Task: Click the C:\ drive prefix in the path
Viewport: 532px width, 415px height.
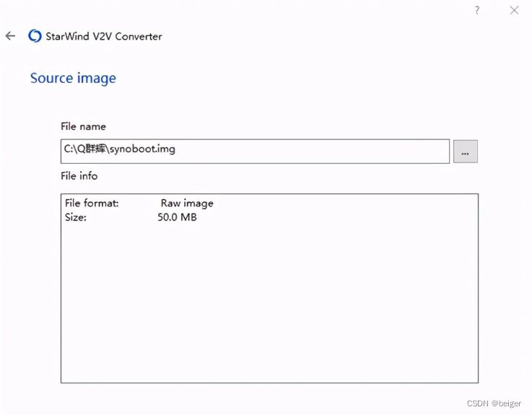Action: click(x=69, y=150)
